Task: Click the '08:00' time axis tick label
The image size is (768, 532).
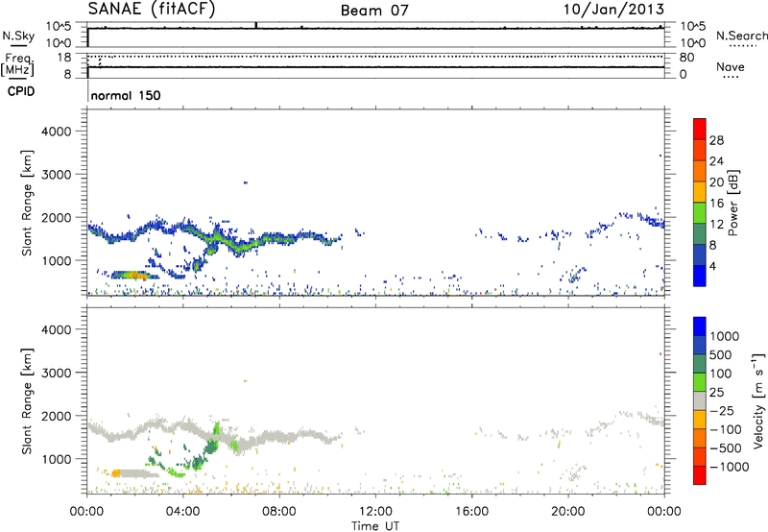Action: 279,512
